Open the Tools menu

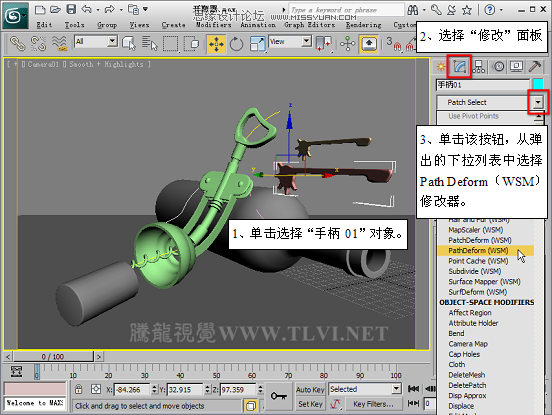pos(74,25)
